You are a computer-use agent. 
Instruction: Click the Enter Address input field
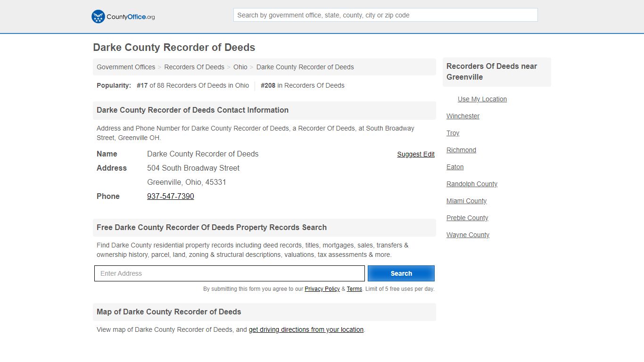(230, 273)
